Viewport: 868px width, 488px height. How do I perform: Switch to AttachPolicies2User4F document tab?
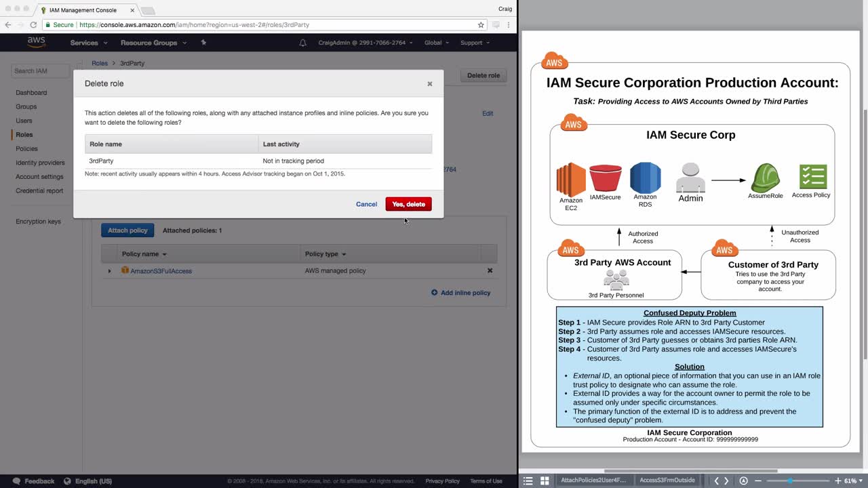(593, 481)
